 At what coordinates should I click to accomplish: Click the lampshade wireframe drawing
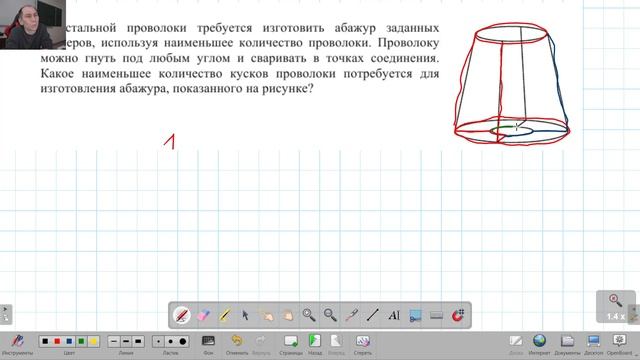[512, 83]
